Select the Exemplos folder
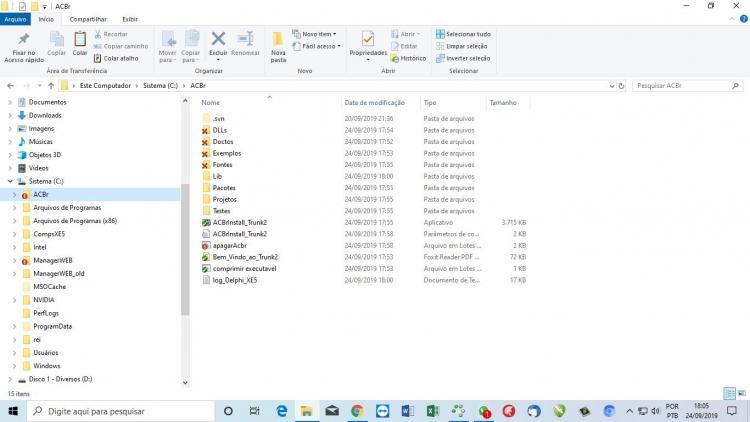 pyautogui.click(x=227, y=153)
